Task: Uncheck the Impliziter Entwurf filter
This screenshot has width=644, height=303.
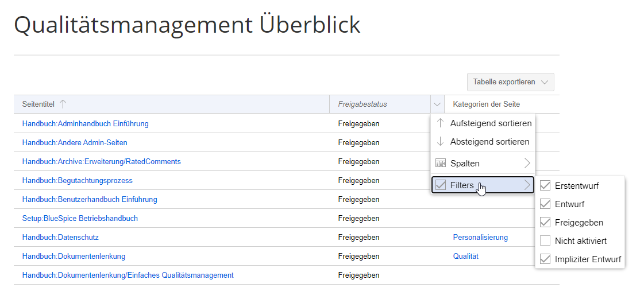Action: click(x=545, y=259)
